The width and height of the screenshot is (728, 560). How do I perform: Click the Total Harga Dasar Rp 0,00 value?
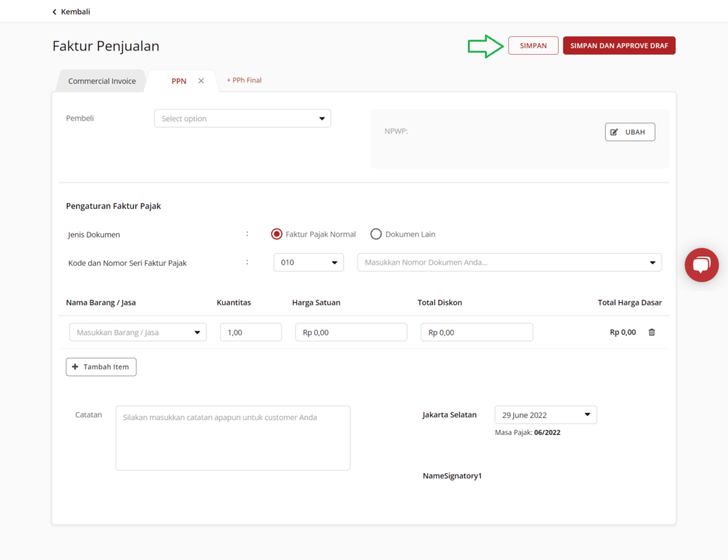coord(623,332)
